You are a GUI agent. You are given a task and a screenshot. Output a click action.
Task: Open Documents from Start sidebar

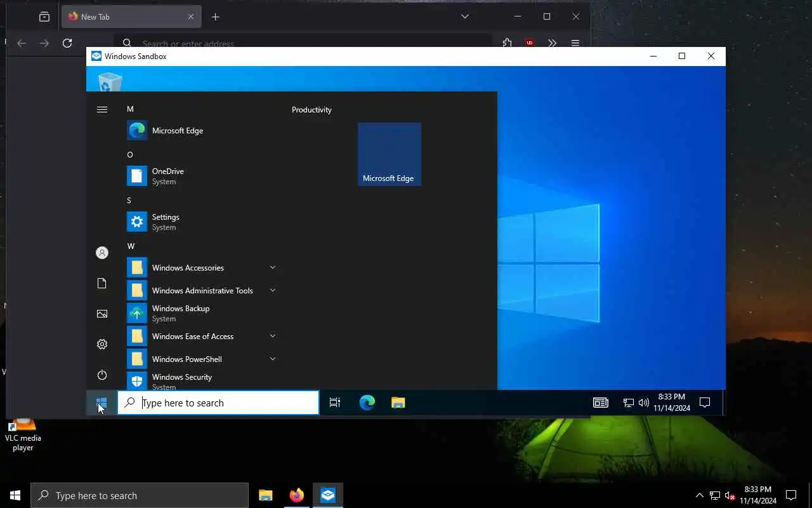click(x=101, y=283)
